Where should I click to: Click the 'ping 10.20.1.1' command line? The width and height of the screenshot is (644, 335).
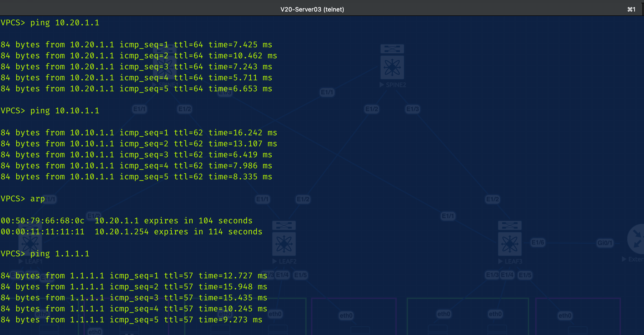[x=50, y=23]
